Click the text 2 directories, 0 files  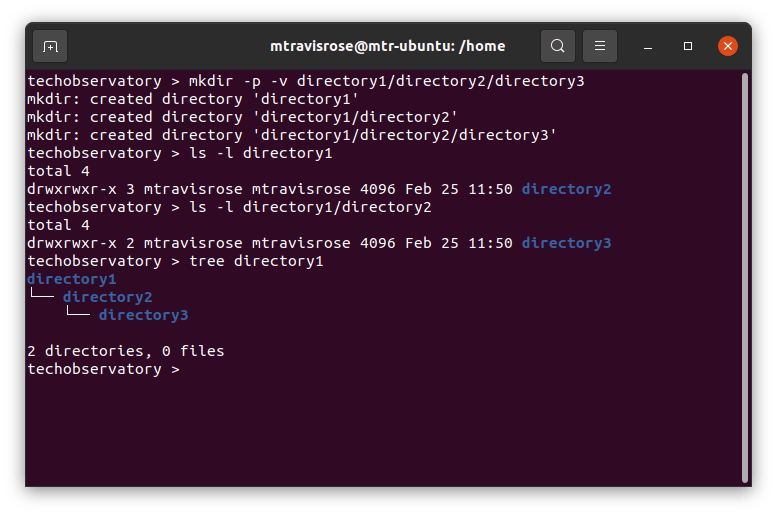[126, 351]
